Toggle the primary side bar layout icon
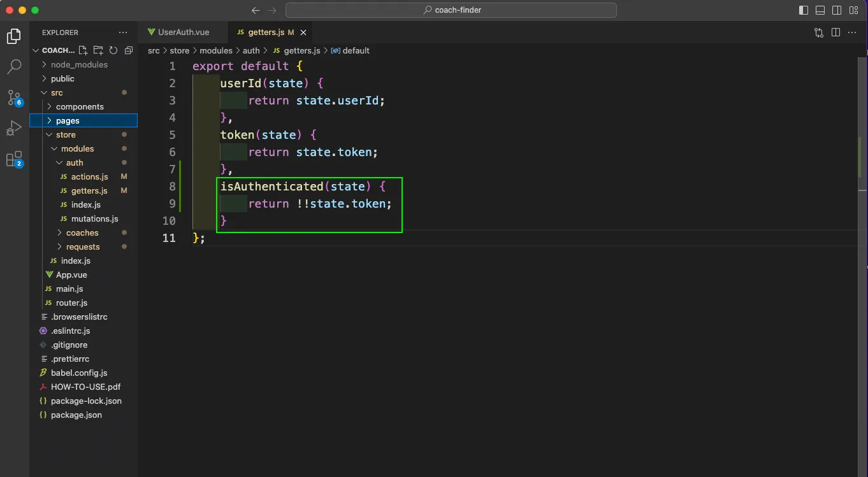Screen dimensions: 868x477 pyautogui.click(x=804, y=10)
